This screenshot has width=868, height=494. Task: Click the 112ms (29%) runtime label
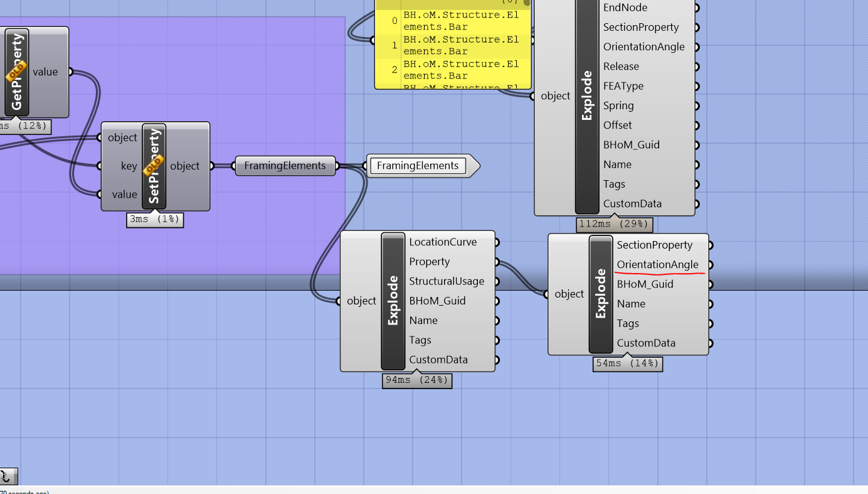pyautogui.click(x=614, y=224)
